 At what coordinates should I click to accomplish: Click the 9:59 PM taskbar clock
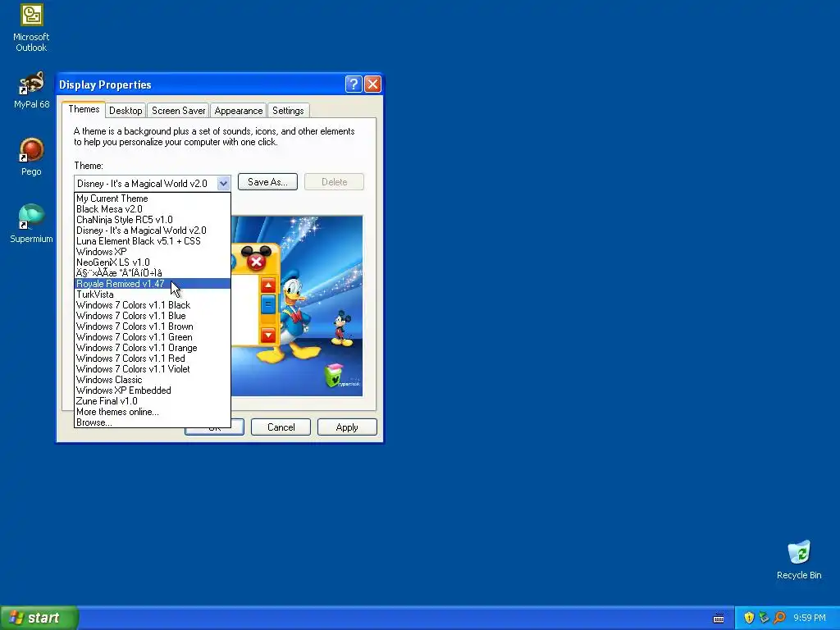point(810,618)
